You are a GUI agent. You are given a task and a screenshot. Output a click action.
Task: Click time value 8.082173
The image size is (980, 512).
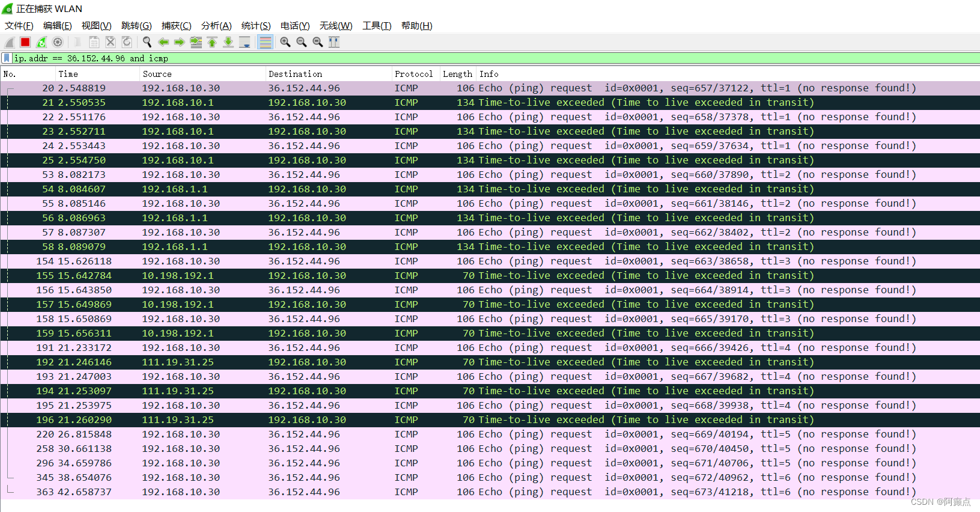pos(82,175)
